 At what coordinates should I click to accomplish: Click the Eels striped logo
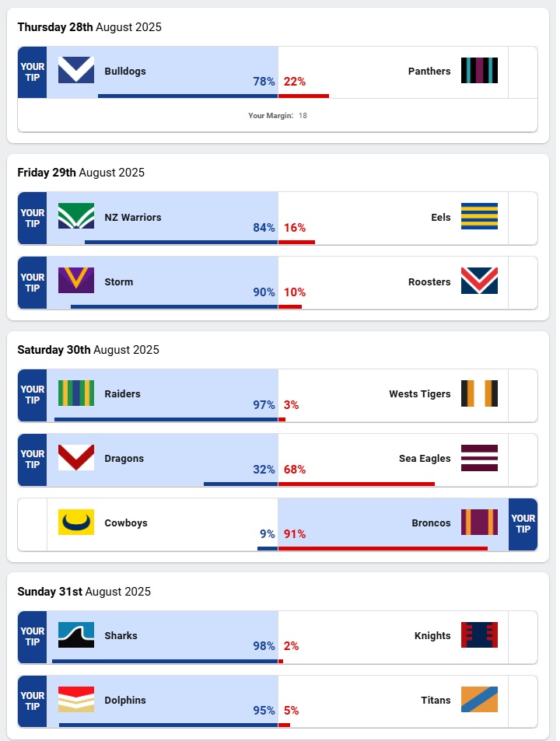pos(479,216)
